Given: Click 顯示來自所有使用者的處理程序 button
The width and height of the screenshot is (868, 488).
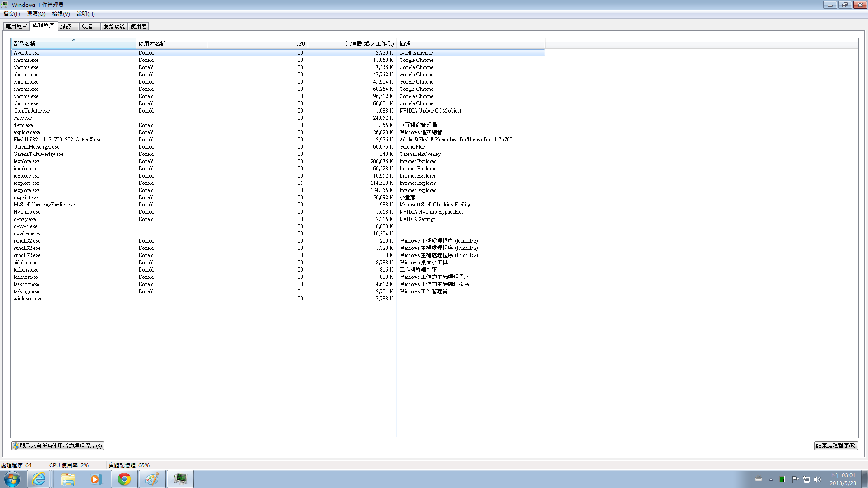Looking at the screenshot, I should [x=57, y=446].
